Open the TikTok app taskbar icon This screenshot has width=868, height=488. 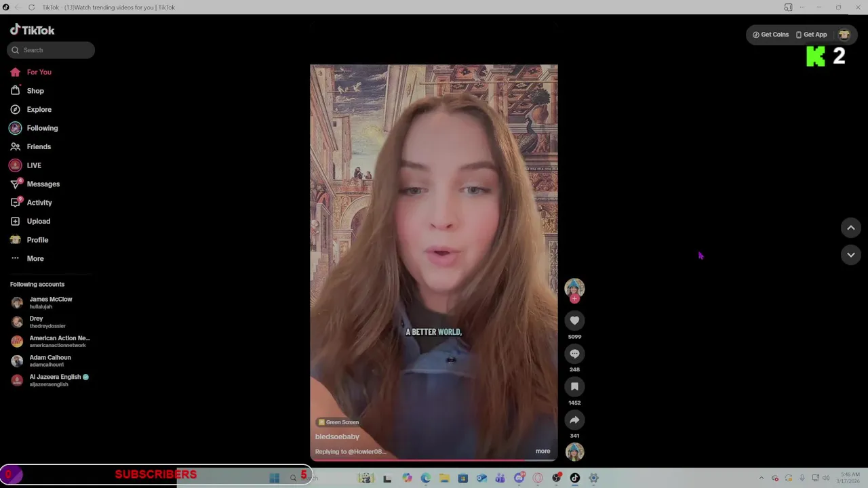575,478
